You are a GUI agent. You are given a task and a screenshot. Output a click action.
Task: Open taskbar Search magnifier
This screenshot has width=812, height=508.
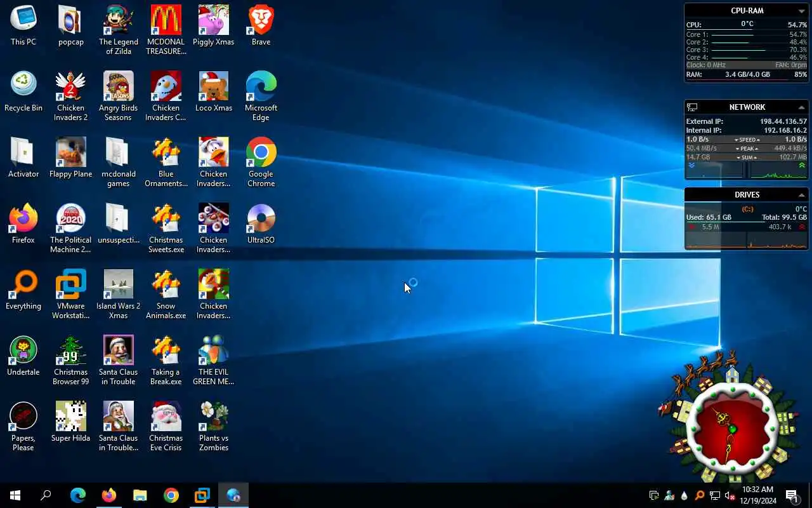pos(46,495)
